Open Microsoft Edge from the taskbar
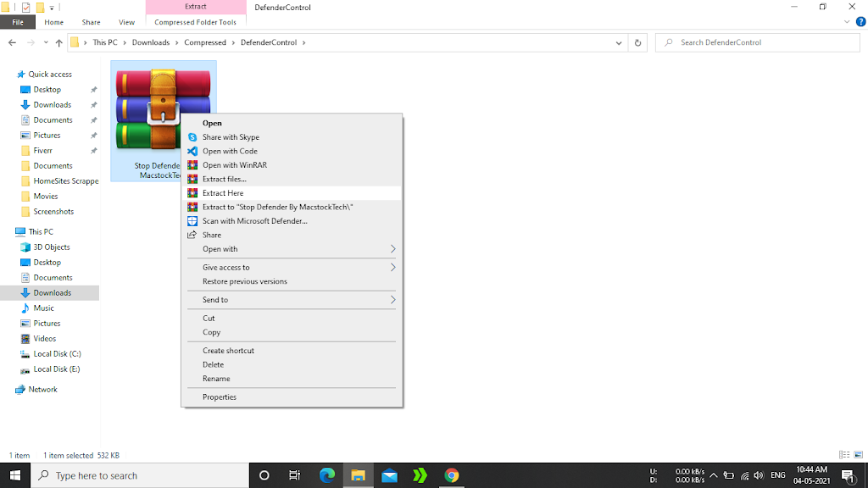The width and height of the screenshot is (868, 488). pyautogui.click(x=327, y=475)
